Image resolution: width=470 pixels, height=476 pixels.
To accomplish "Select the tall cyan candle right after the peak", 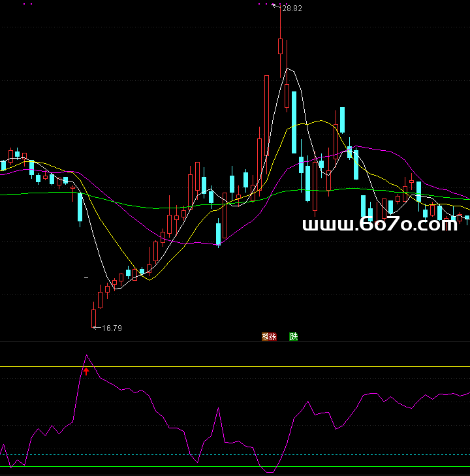I will click(x=294, y=108).
